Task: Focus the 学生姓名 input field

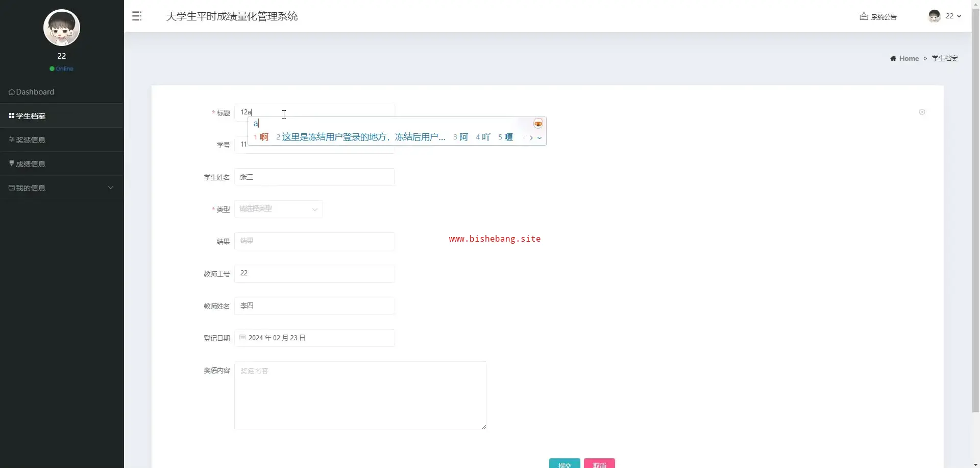Action: [314, 177]
